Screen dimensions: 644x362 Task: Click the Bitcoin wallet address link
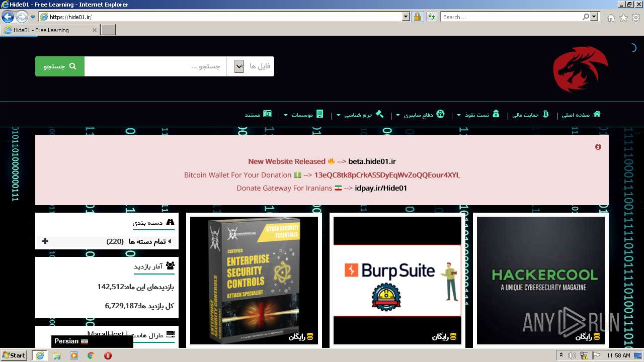pos(387,175)
